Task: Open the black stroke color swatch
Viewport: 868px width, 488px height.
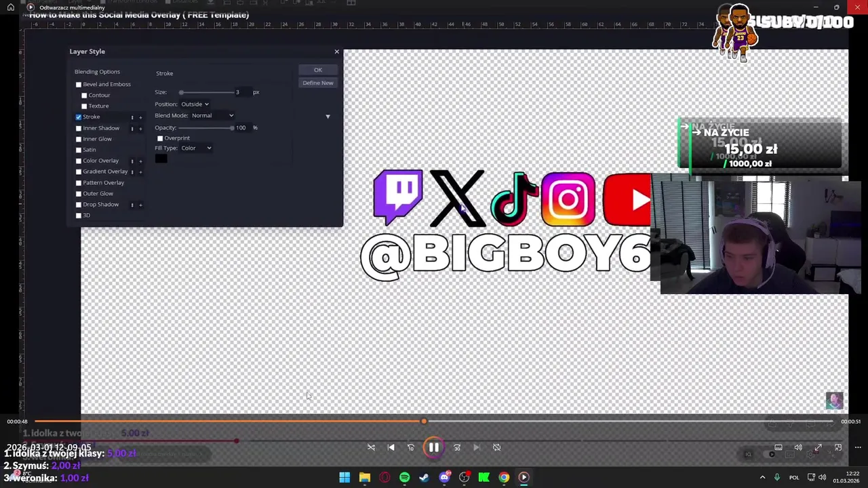Action: [x=161, y=159]
